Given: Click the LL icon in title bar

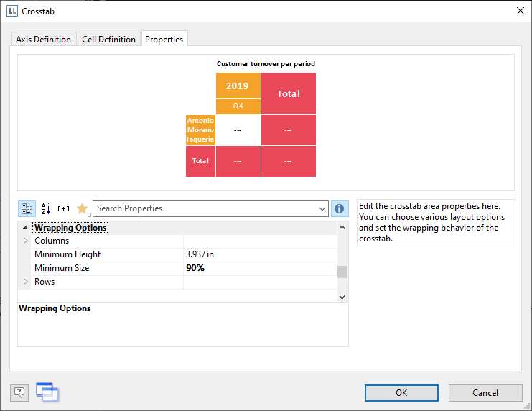Looking at the screenshot, I should (x=12, y=11).
